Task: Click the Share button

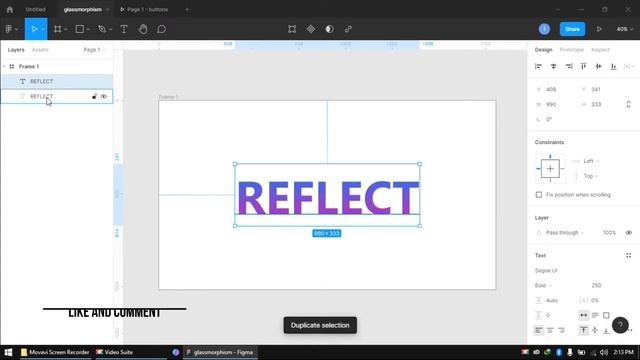Action: [x=572, y=29]
